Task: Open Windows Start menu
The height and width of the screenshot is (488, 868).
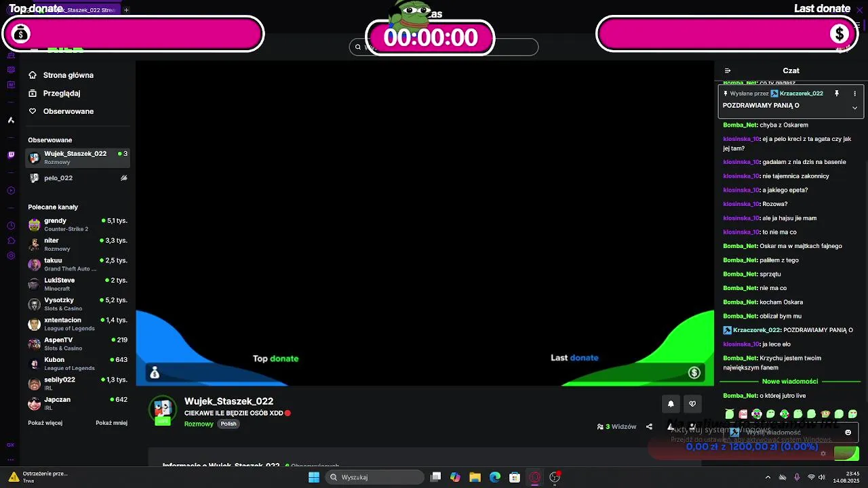Action: click(x=314, y=477)
